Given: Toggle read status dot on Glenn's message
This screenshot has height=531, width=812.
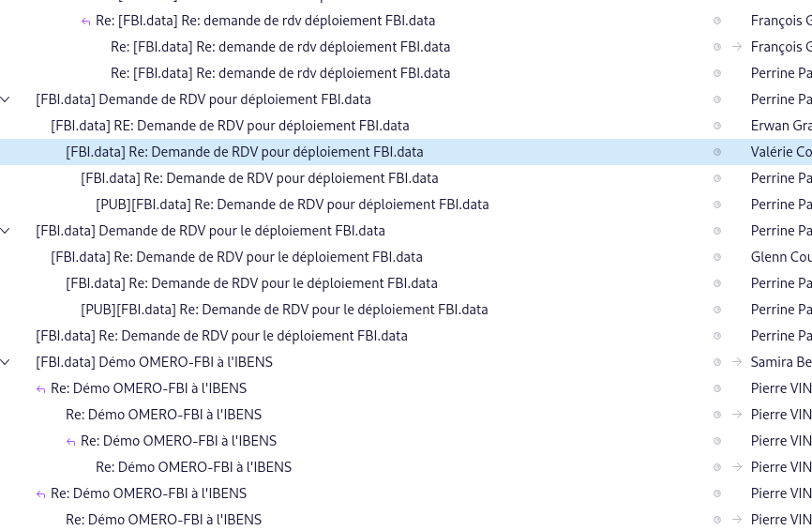Looking at the screenshot, I should tap(717, 257).
